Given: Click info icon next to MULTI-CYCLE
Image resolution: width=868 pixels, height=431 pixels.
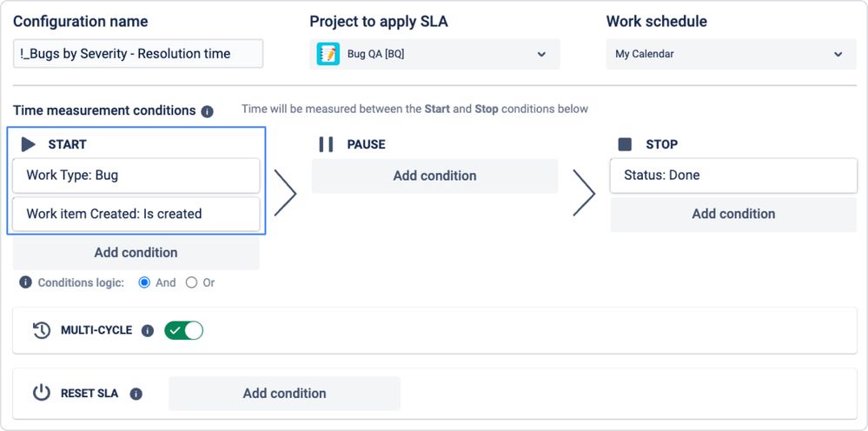Looking at the screenshot, I should click(x=148, y=331).
